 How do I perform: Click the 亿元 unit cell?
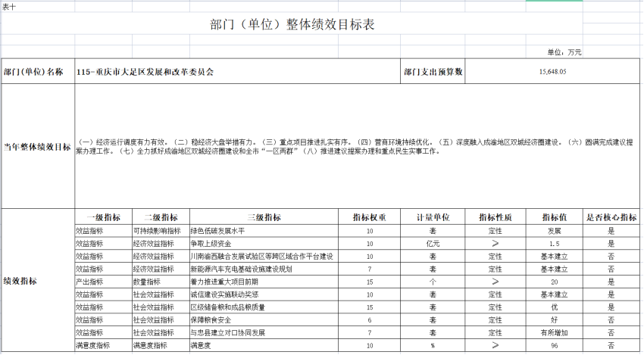(433, 244)
